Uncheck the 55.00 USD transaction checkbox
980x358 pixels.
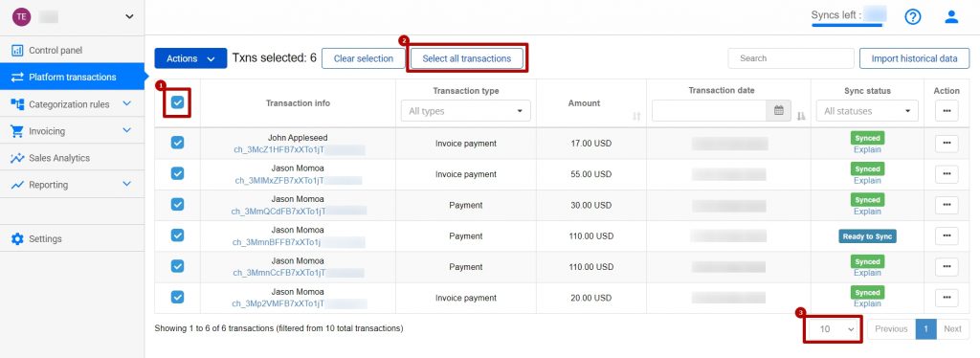(177, 173)
